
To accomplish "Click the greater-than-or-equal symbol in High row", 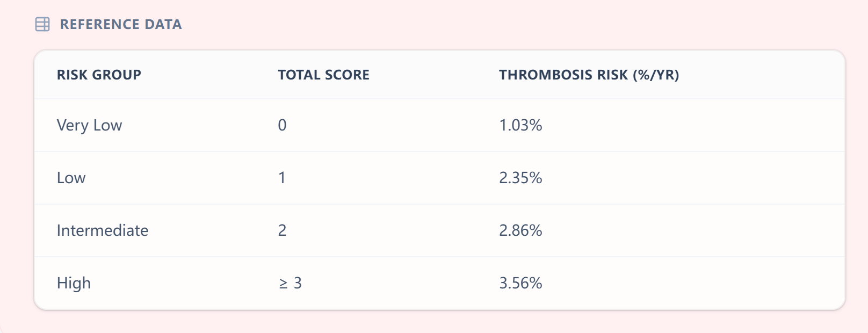I will (283, 284).
